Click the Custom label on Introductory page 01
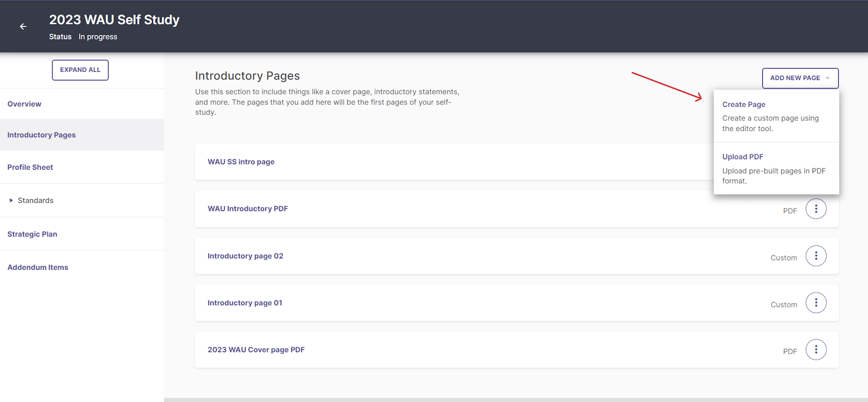Screen dimensions: 868x402 click(x=784, y=305)
